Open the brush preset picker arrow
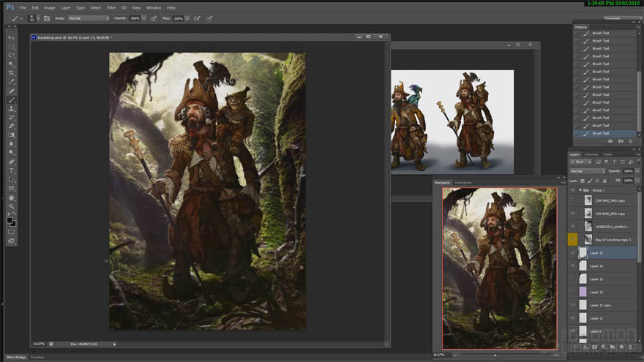 click(x=38, y=18)
